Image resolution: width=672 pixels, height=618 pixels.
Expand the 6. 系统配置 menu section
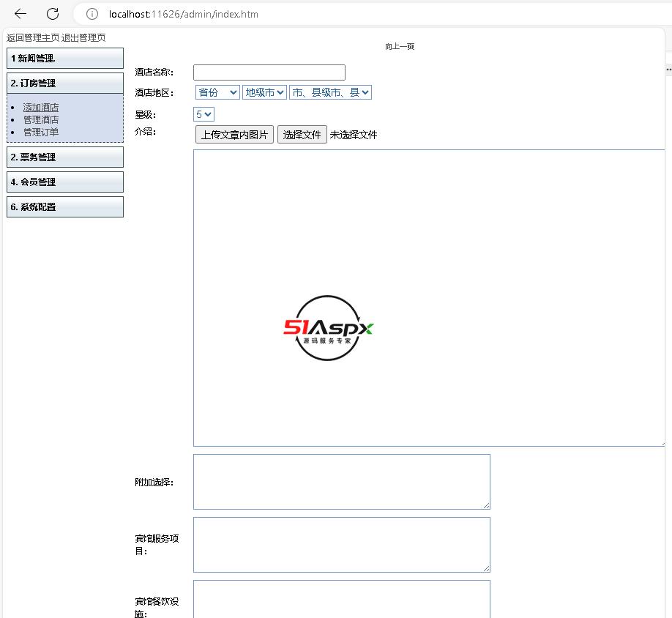65,207
